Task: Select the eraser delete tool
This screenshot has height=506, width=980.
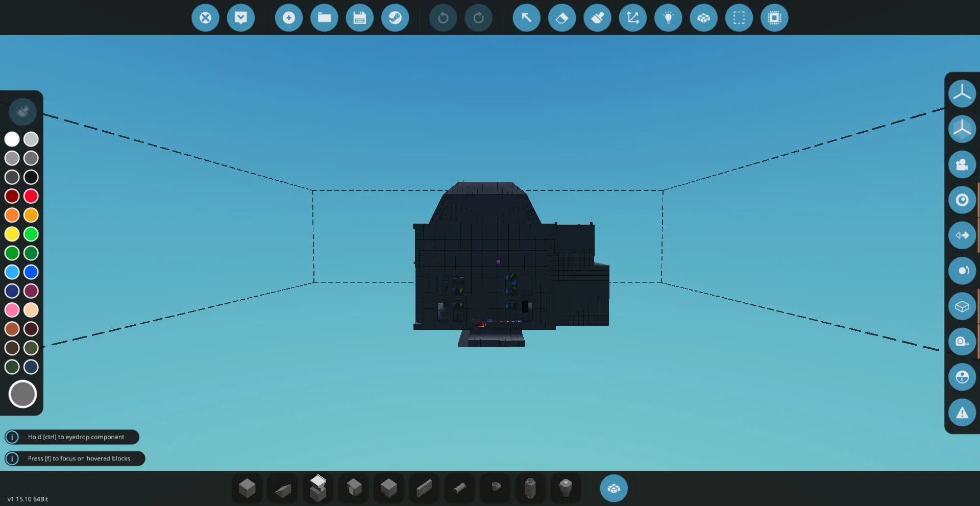Action: click(562, 18)
